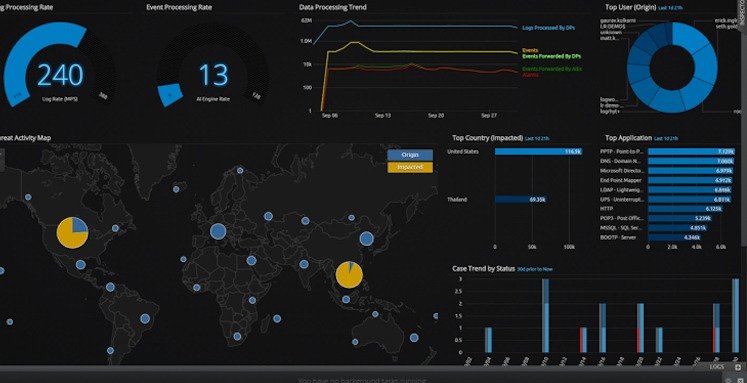Viewport: 747px width, 383px height.
Task: Select the Thailand impacted bar
Action: (521, 200)
